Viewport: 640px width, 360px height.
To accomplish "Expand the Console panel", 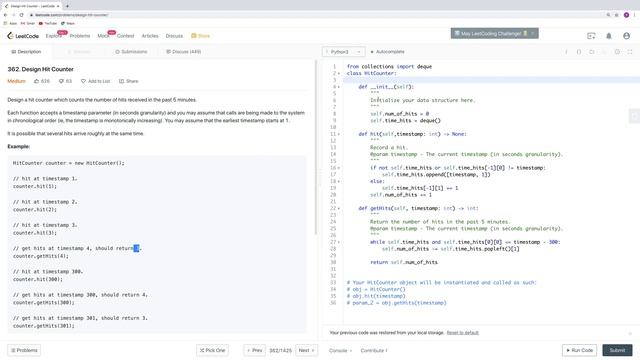I will pos(340,351).
